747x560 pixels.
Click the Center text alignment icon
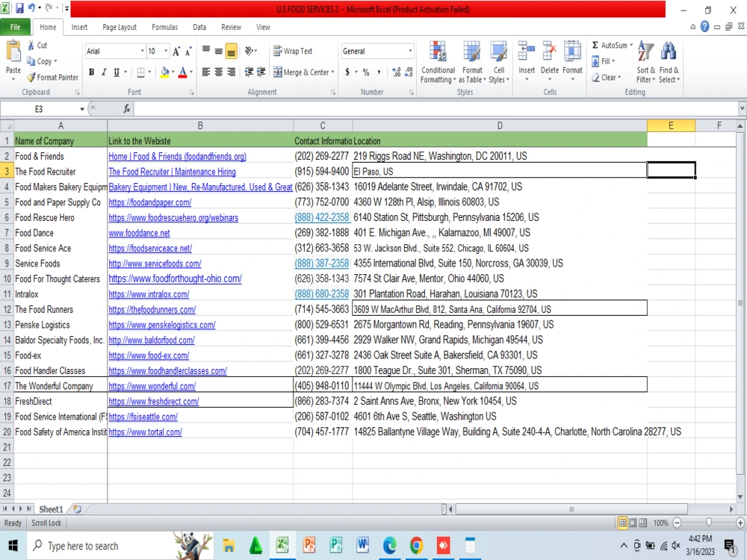(x=219, y=72)
